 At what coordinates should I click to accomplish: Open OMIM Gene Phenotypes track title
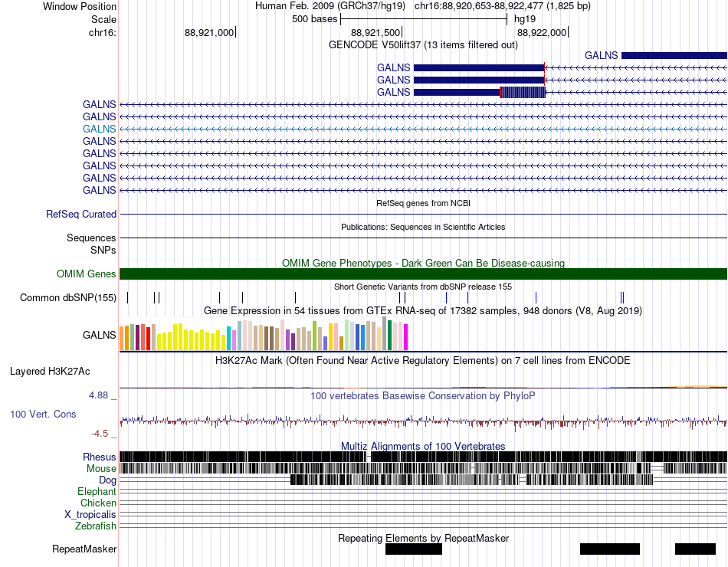pyautogui.click(x=423, y=263)
